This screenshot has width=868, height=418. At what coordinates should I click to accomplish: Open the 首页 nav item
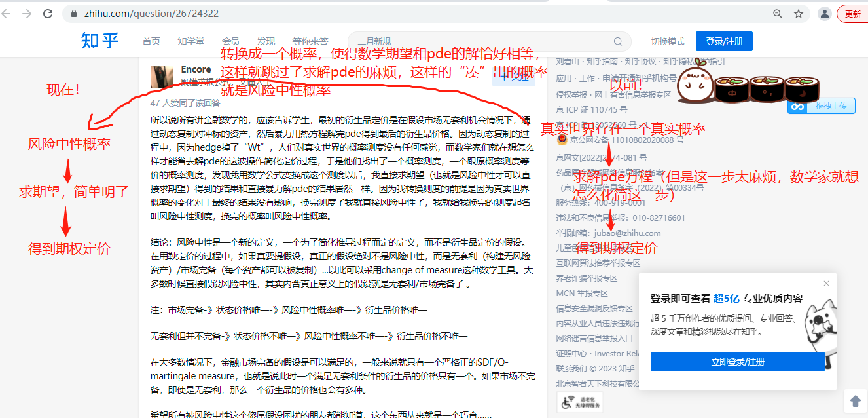click(x=151, y=41)
